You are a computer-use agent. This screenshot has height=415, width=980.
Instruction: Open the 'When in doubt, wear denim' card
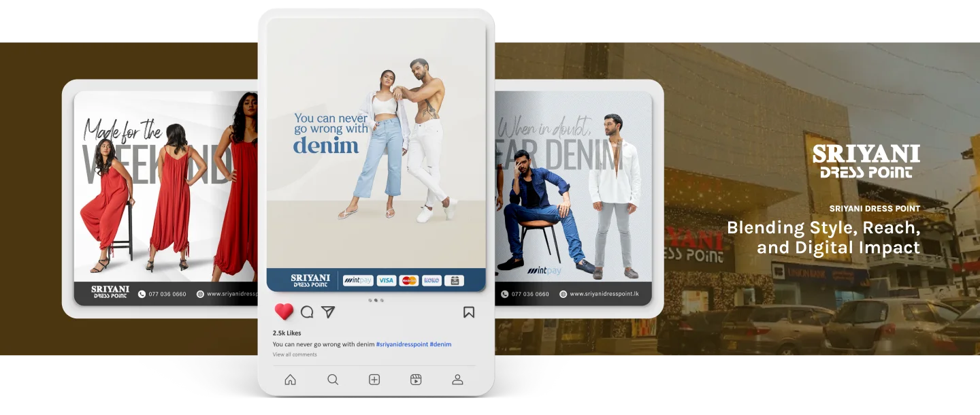[x=573, y=198]
